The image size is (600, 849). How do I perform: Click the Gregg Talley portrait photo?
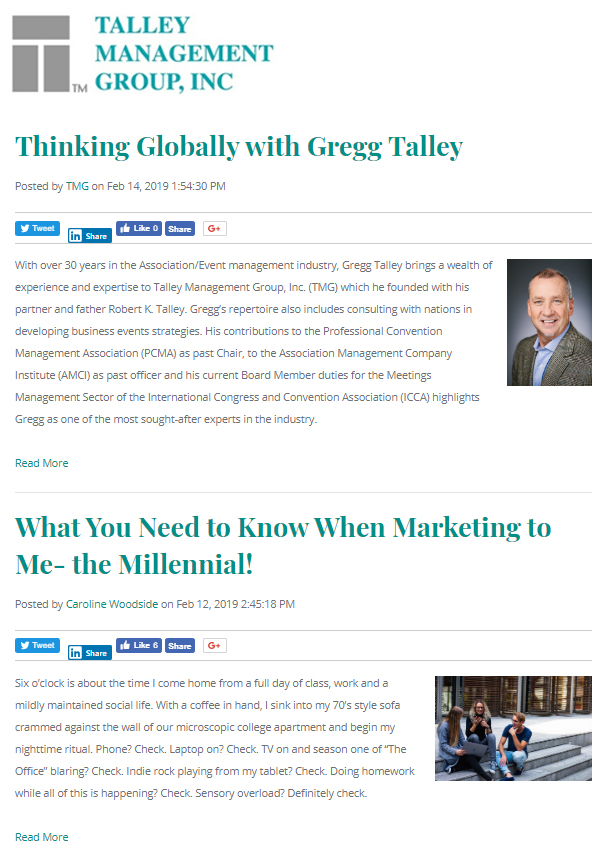549,322
